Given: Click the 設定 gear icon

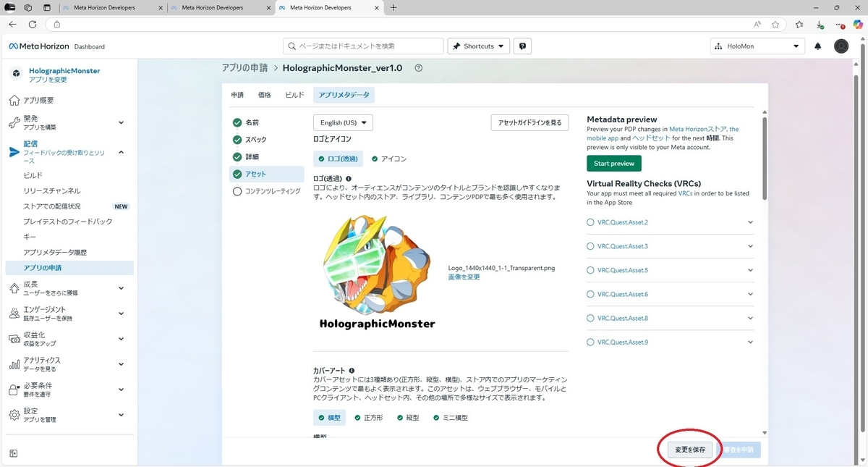Looking at the screenshot, I should pyautogui.click(x=14, y=415).
